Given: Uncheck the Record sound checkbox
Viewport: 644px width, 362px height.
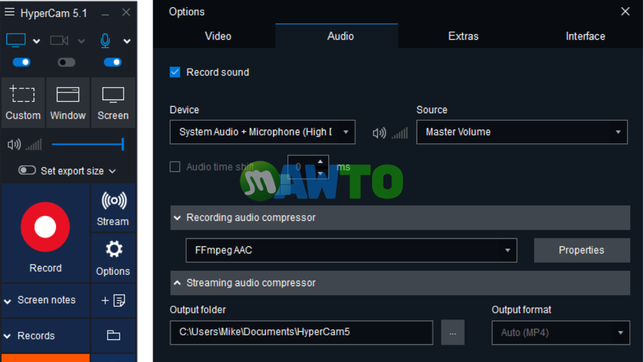Looking at the screenshot, I should coord(175,72).
